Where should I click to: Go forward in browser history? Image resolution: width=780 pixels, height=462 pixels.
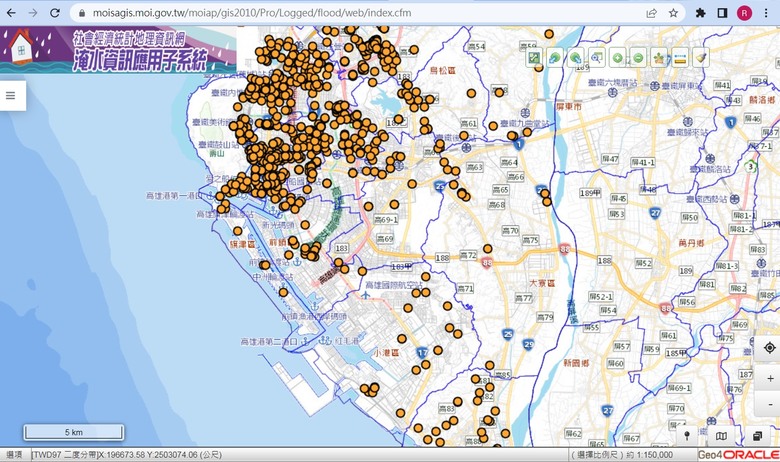(33, 13)
